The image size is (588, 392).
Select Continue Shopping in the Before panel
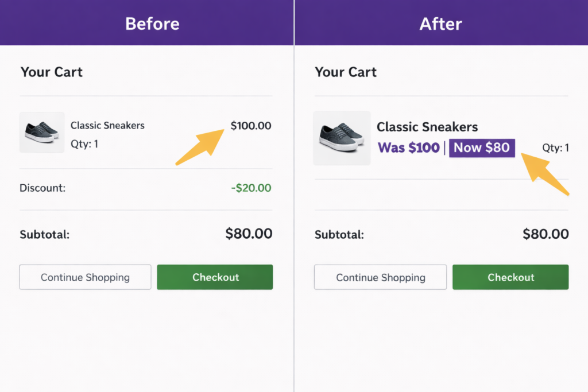pos(85,277)
